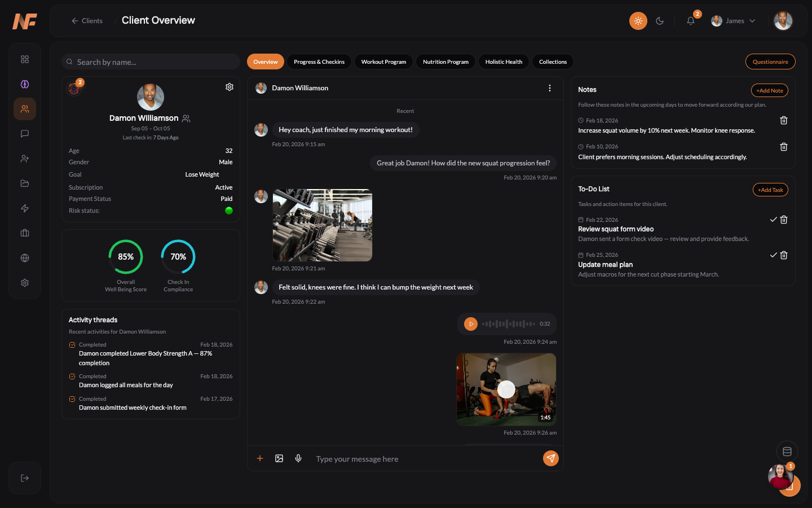Record a voice message with the microphone icon
This screenshot has width=812, height=508.
[x=298, y=458]
